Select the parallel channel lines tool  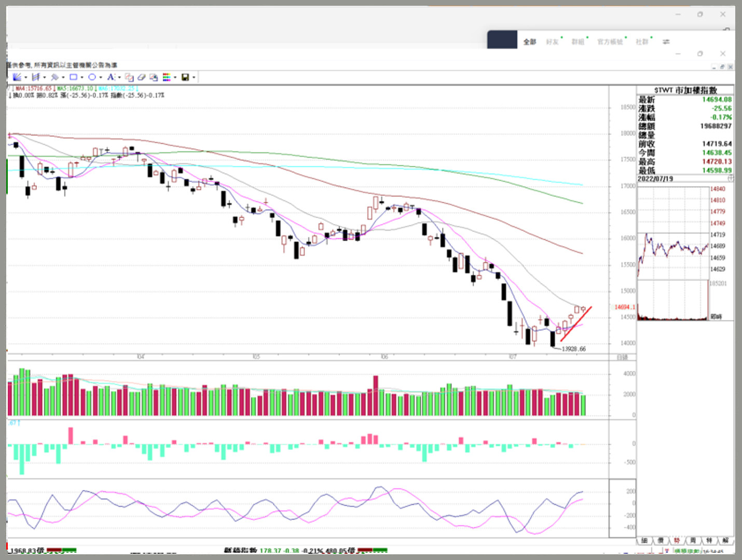point(36,77)
